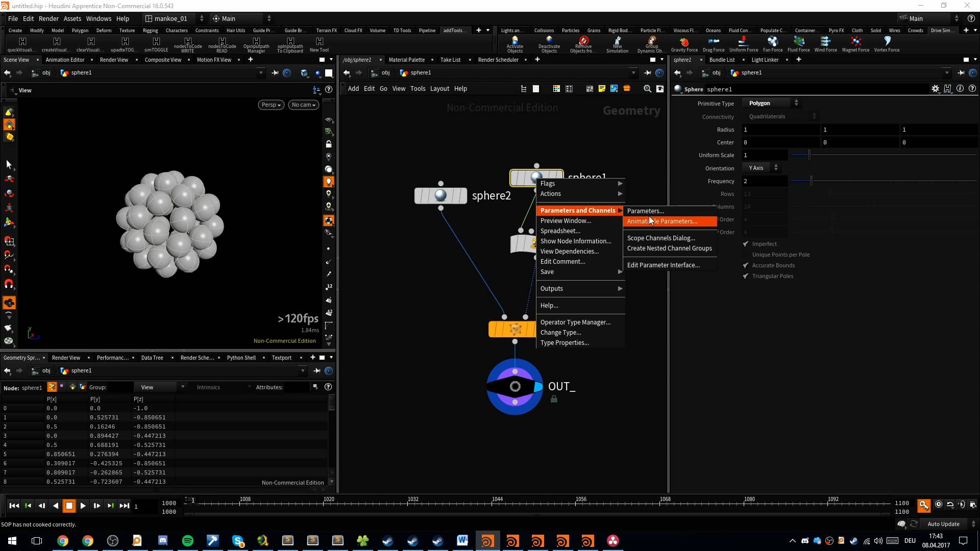The height and width of the screenshot is (551, 980).
Task: Disable the Accurate Bounds checkbox
Action: [x=746, y=265]
